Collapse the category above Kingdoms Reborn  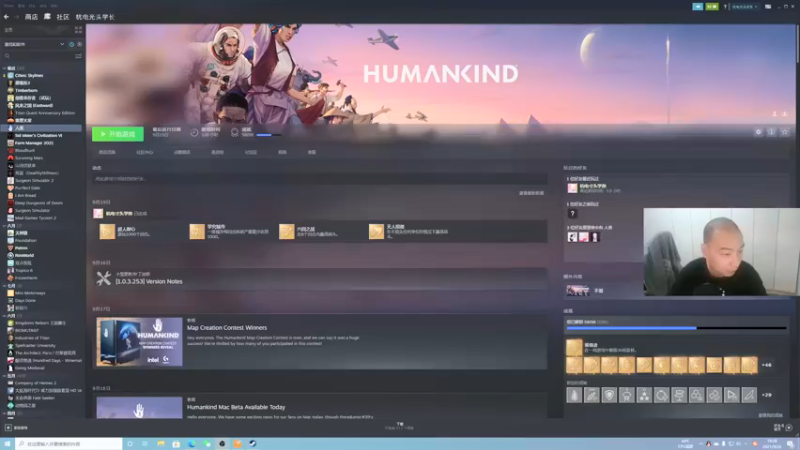tap(5, 316)
